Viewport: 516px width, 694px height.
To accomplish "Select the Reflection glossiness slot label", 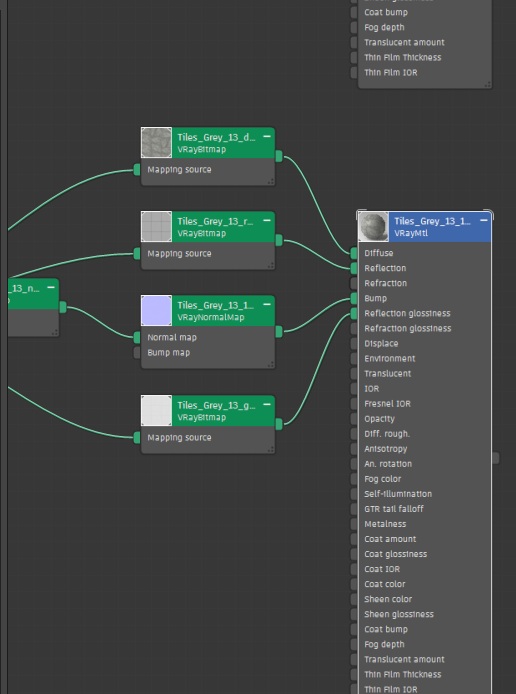I will point(407,313).
